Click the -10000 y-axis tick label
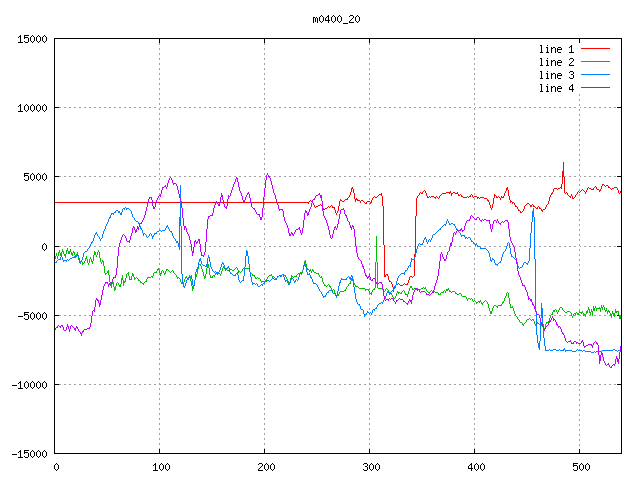 pyautogui.click(x=28, y=384)
